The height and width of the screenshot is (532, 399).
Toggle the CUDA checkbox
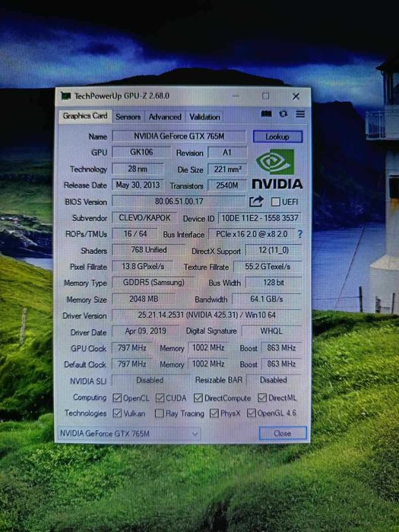(160, 397)
